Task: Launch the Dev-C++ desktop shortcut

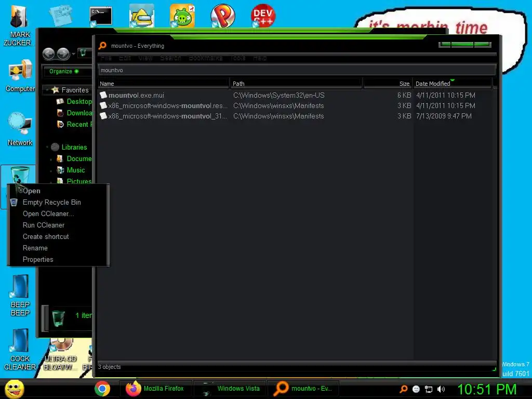Action: tap(263, 16)
